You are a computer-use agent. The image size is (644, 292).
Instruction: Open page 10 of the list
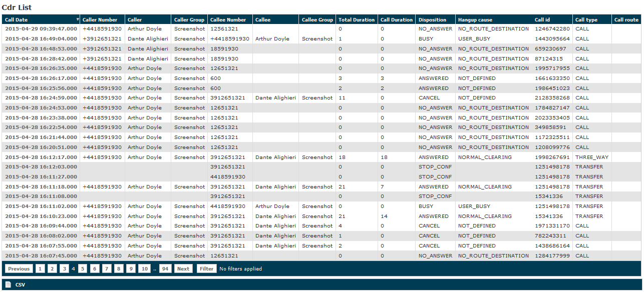point(144,268)
